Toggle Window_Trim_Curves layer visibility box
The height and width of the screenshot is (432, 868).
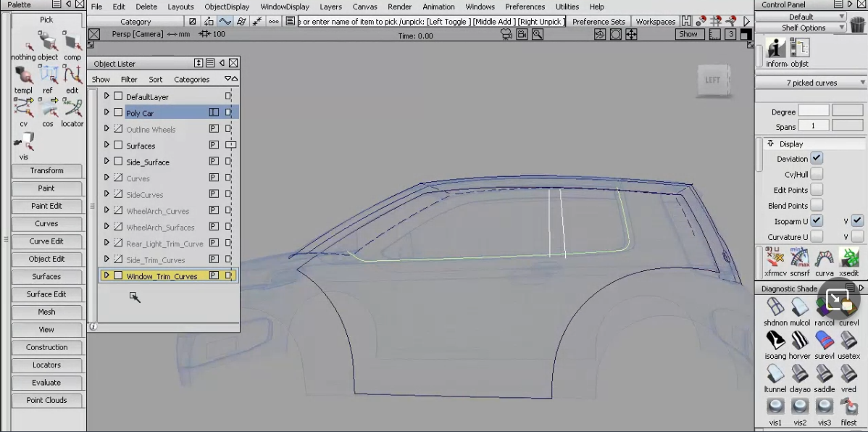click(118, 275)
